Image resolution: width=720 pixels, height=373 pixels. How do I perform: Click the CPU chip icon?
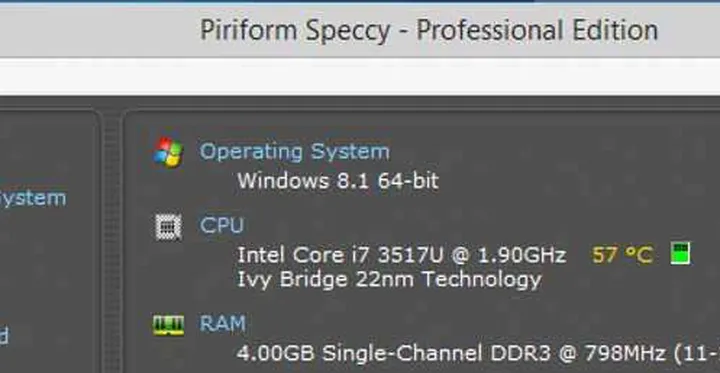[x=168, y=227]
